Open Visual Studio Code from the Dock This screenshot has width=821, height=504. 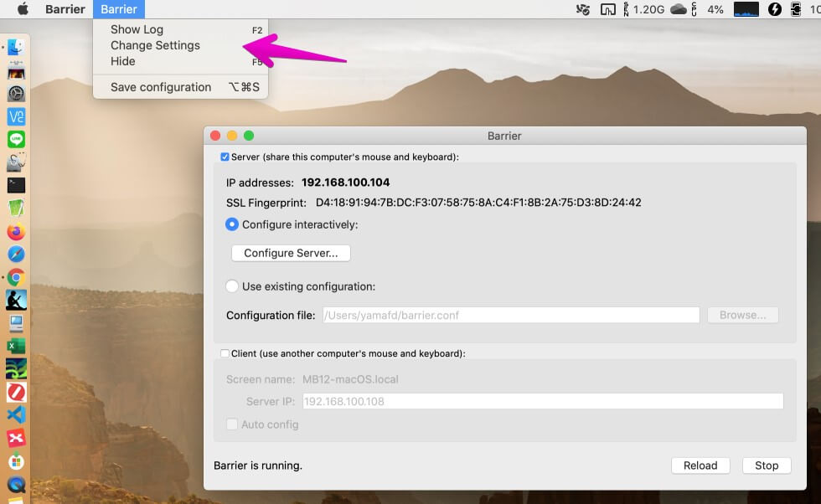tap(16, 415)
